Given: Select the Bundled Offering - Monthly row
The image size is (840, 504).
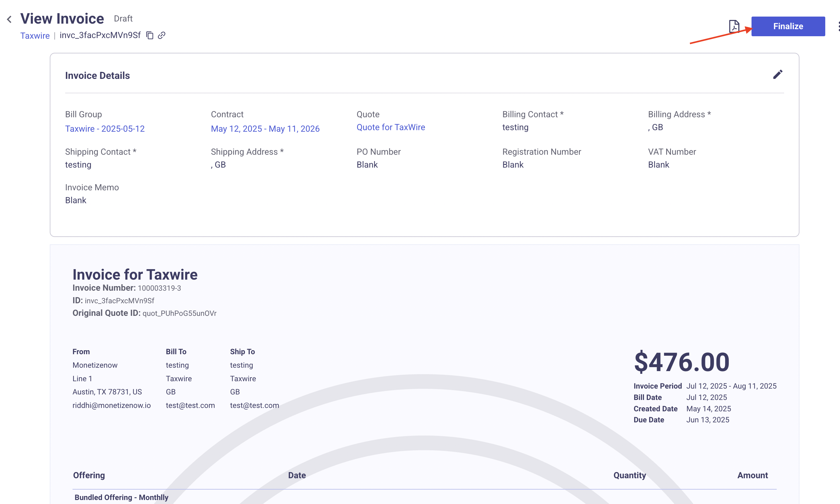Looking at the screenshot, I should tap(121, 497).
